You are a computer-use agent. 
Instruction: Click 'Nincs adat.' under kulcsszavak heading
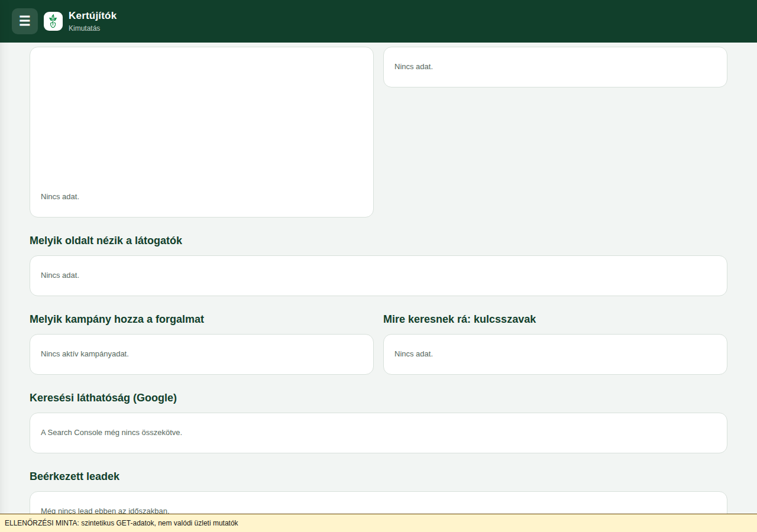coord(413,354)
